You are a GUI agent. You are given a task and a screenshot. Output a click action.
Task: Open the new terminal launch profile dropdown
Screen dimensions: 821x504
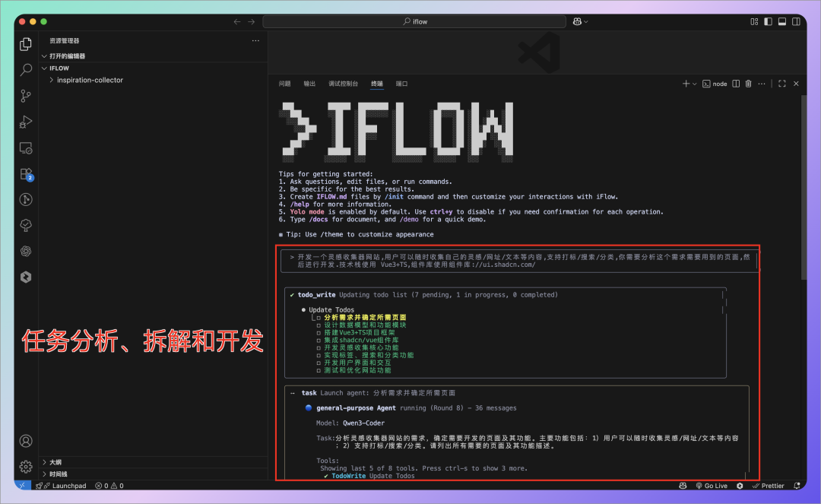(694, 84)
